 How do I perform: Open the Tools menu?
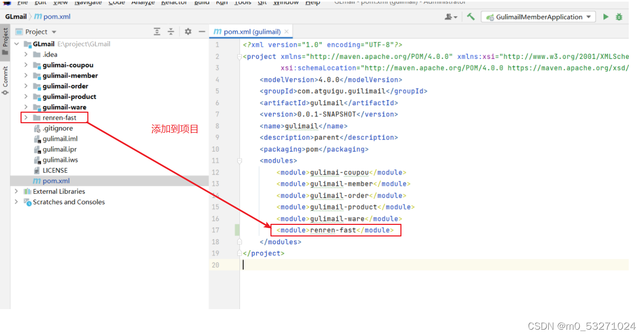[243, 3]
